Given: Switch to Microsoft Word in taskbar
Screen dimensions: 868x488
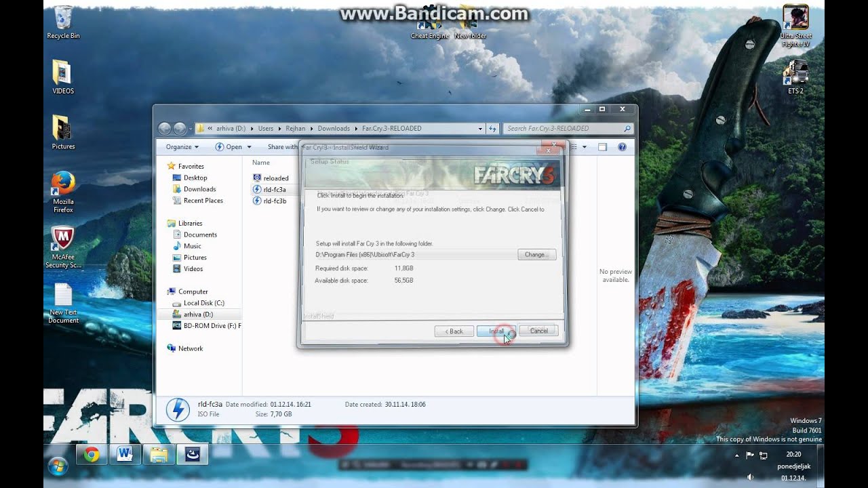Looking at the screenshot, I should 125,455.
